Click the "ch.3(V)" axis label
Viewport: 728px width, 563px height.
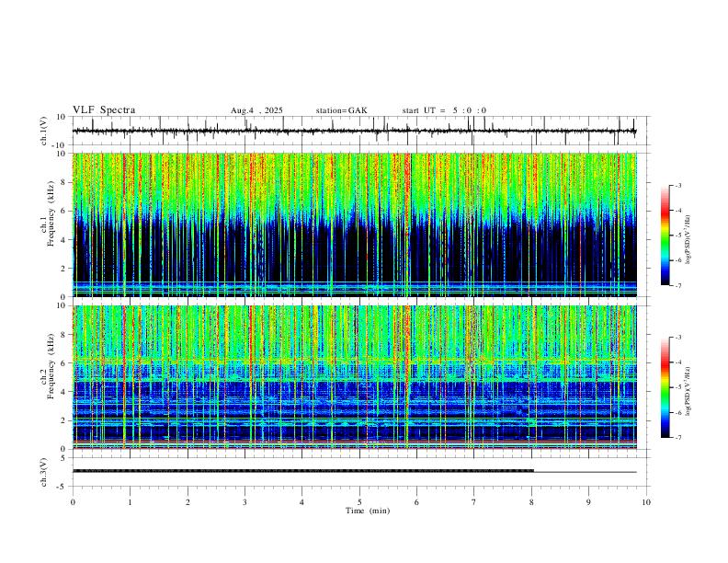(x=44, y=473)
